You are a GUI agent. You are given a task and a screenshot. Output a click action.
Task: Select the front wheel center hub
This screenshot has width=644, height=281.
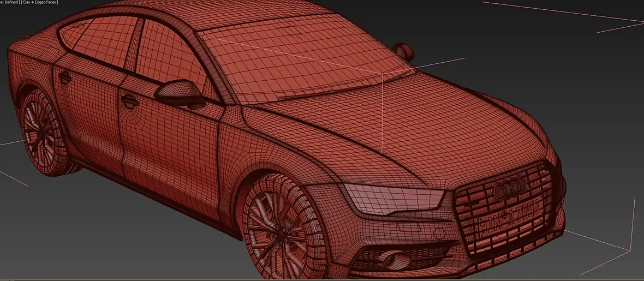(280, 235)
